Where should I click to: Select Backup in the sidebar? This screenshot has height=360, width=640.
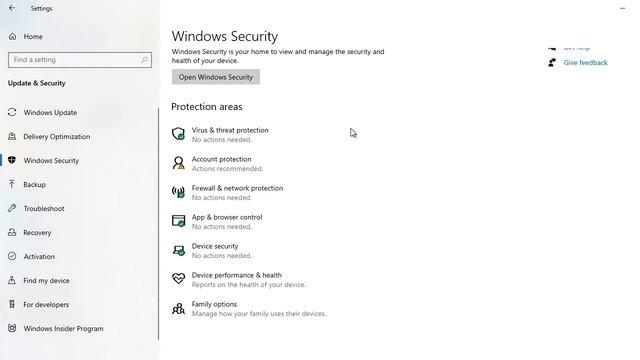tap(35, 184)
